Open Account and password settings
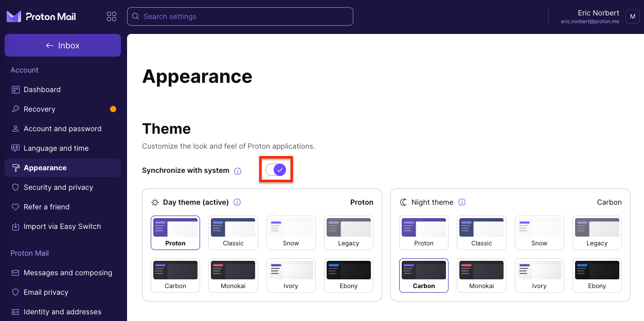Screen dimensions: 644x321 pyautogui.click(x=63, y=129)
